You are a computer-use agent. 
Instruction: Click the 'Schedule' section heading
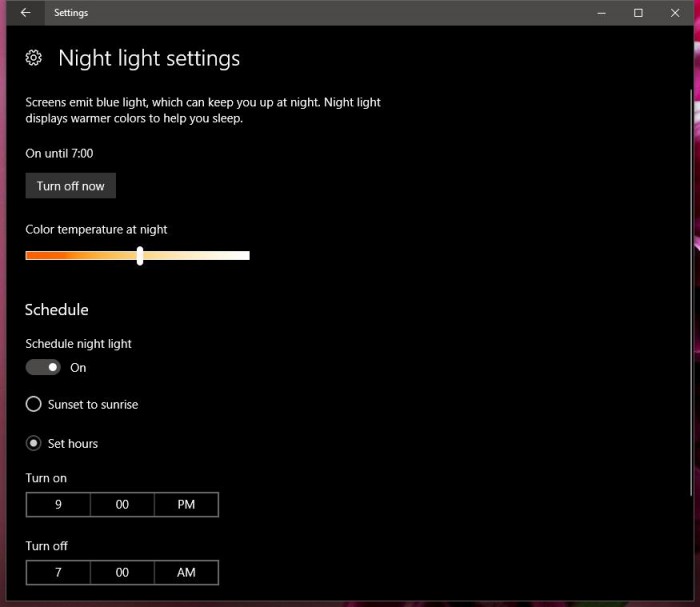57,310
